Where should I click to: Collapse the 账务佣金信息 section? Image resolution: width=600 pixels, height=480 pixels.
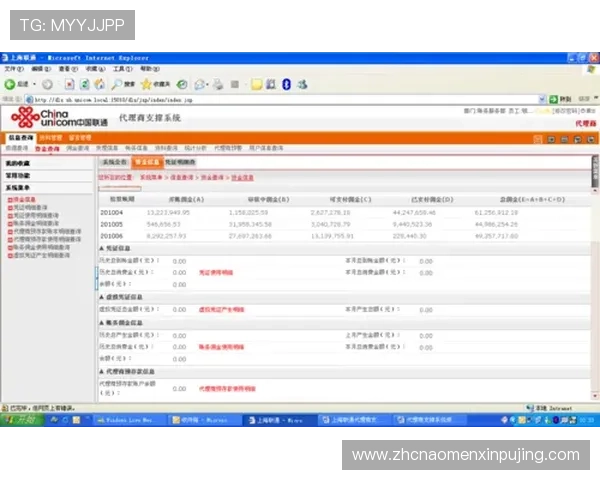coord(100,323)
